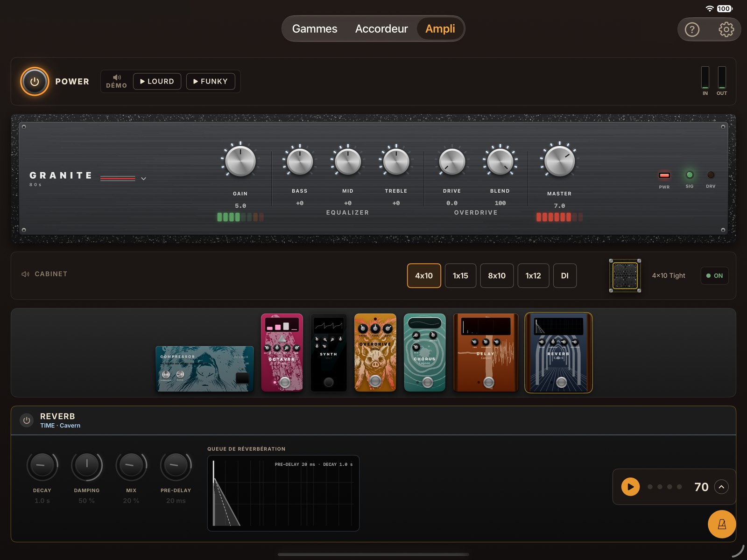Viewport: 747px width, 560px height.
Task: Toggle the cabinet ON switch
Action: 714,276
